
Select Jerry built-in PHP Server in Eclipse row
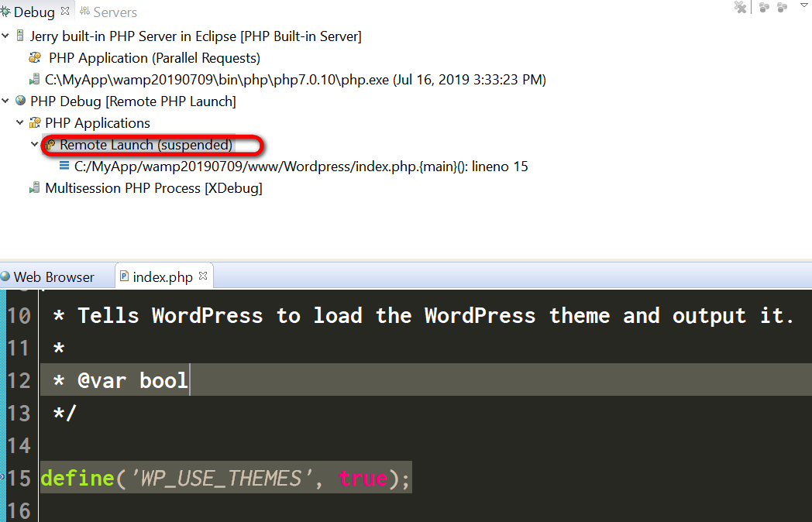click(x=195, y=36)
